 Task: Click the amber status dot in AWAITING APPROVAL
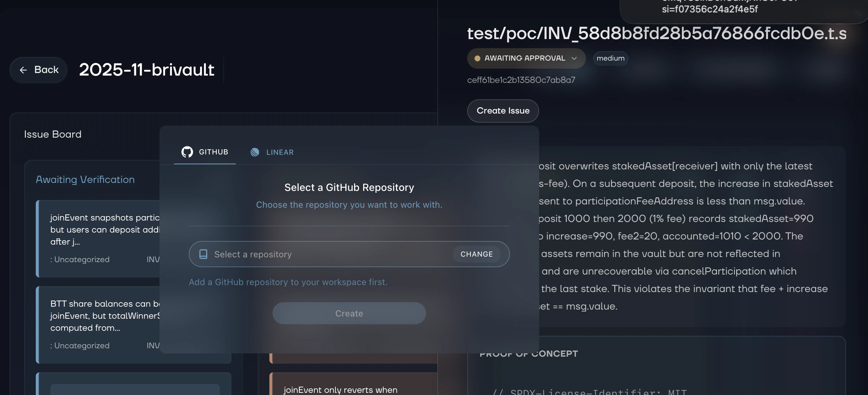click(477, 58)
